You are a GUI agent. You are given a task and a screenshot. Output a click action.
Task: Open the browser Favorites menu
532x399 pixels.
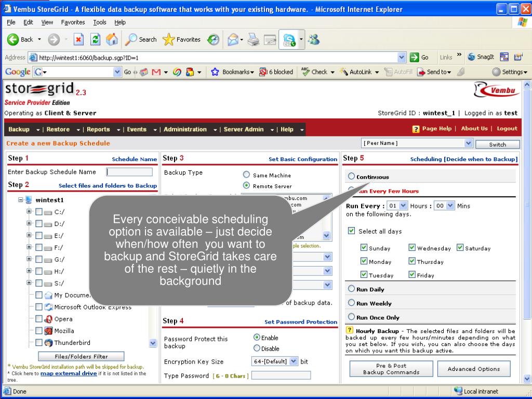pyautogui.click(x=73, y=22)
